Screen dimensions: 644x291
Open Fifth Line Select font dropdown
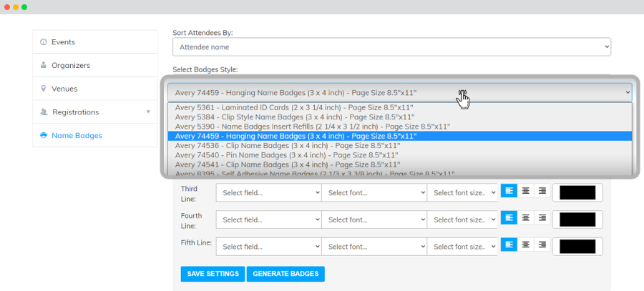coord(374,247)
